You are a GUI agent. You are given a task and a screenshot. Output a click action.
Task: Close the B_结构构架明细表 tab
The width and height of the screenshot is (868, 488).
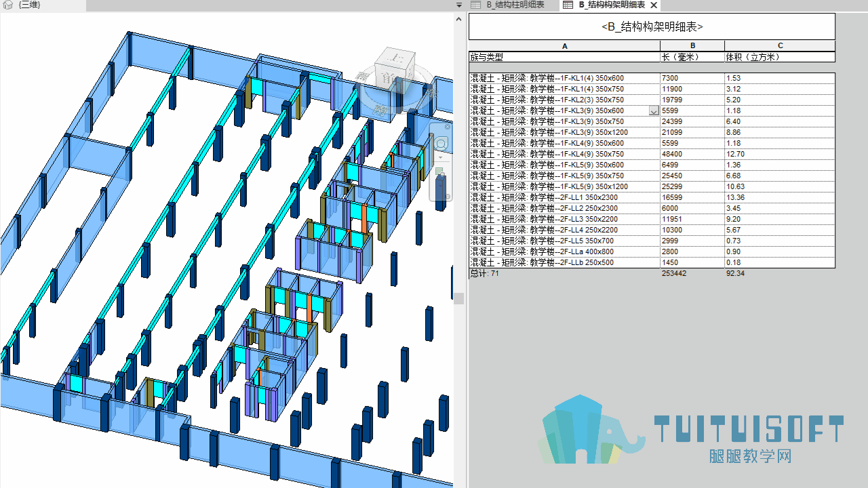pos(654,5)
